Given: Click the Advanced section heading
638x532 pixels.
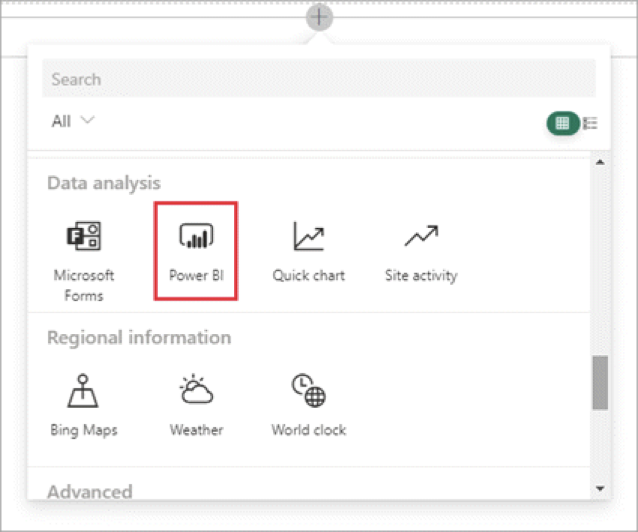Looking at the screenshot, I should (90, 491).
